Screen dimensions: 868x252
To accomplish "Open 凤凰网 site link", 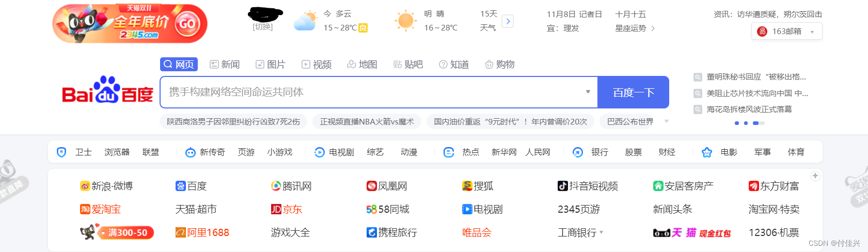I will pos(387,186).
